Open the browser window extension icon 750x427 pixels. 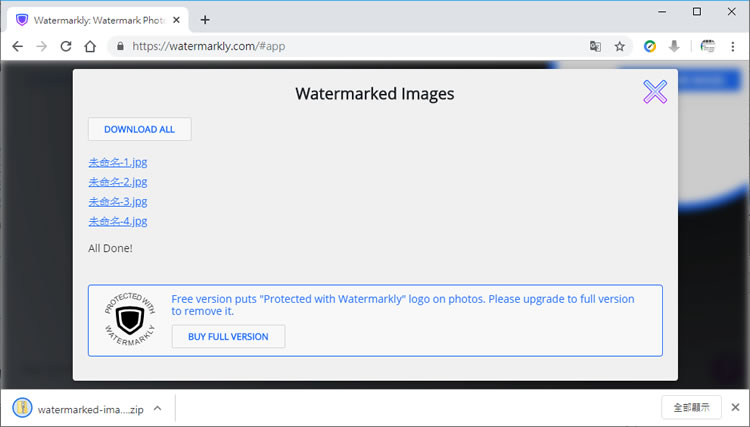click(707, 46)
